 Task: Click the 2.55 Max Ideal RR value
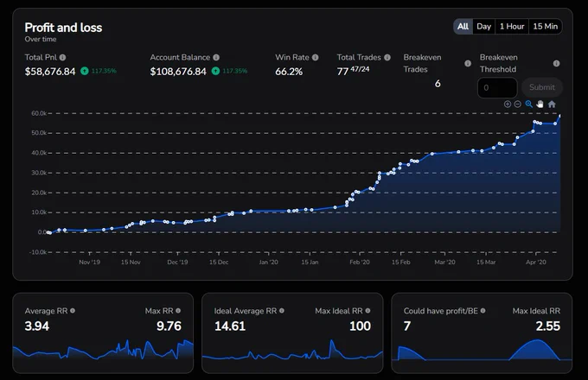point(548,326)
